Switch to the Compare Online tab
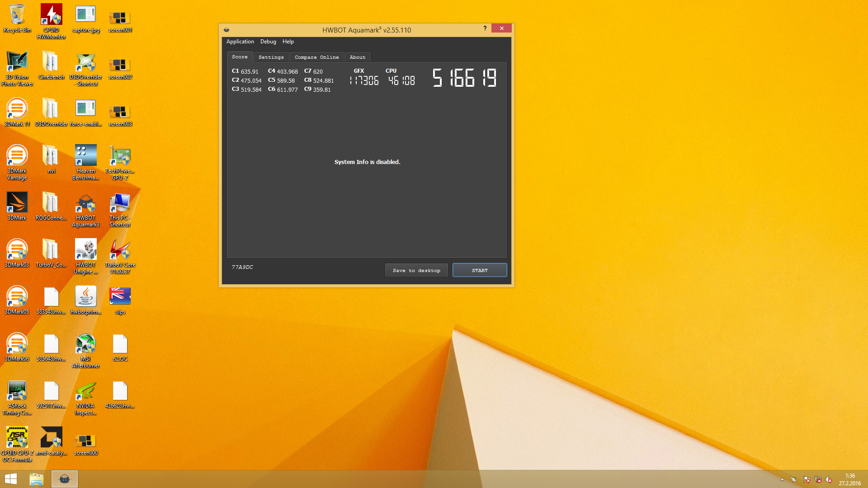Image resolution: width=868 pixels, height=488 pixels. pos(316,57)
